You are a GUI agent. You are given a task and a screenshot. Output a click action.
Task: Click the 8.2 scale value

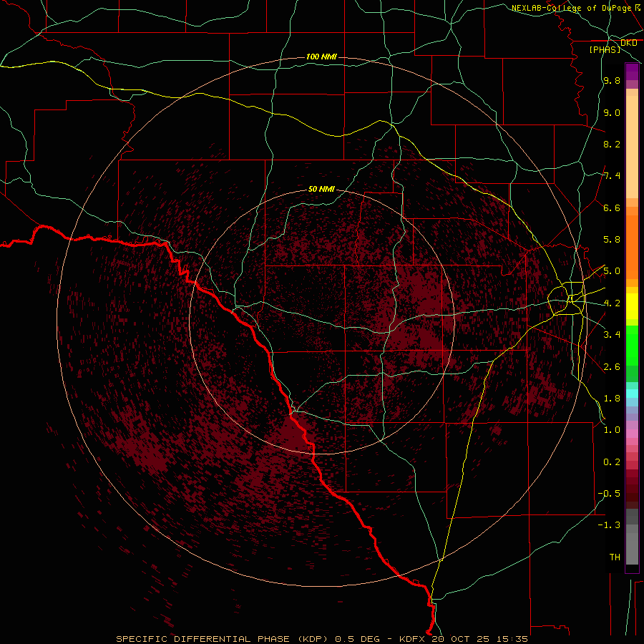[612, 144]
